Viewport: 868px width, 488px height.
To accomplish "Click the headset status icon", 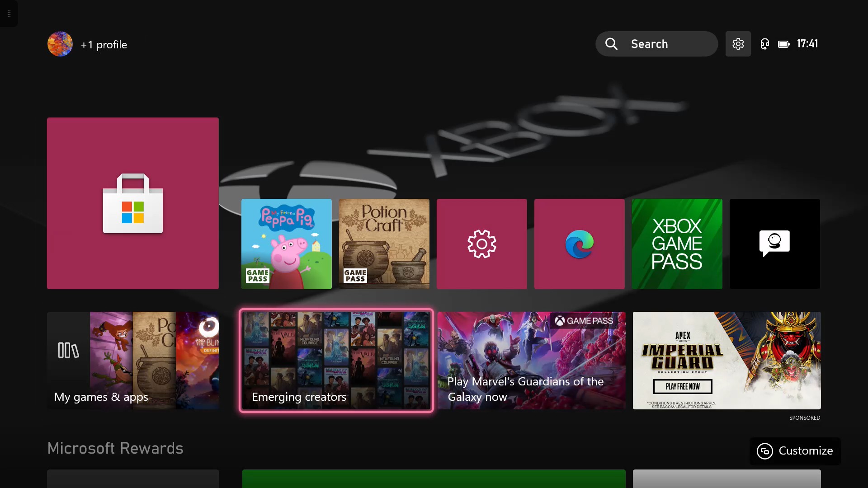I will 764,44.
